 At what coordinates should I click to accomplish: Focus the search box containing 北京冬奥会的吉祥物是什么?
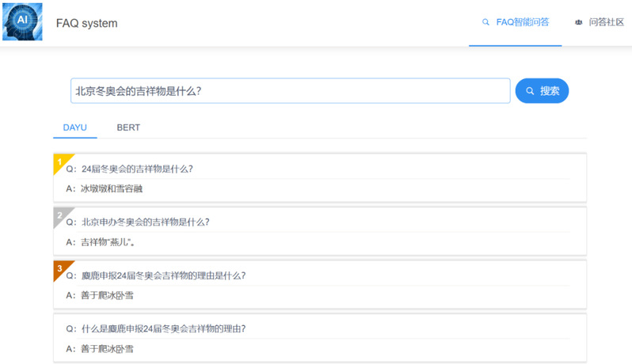coord(290,91)
